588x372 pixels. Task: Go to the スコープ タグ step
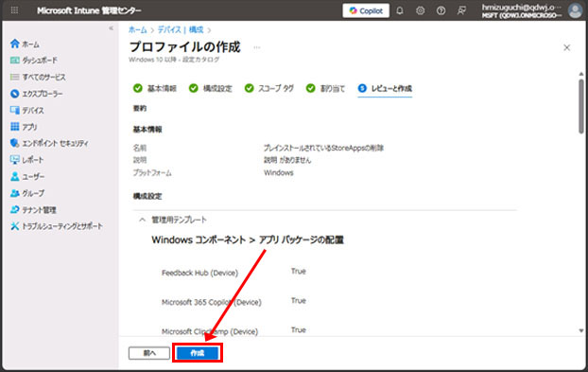point(269,88)
